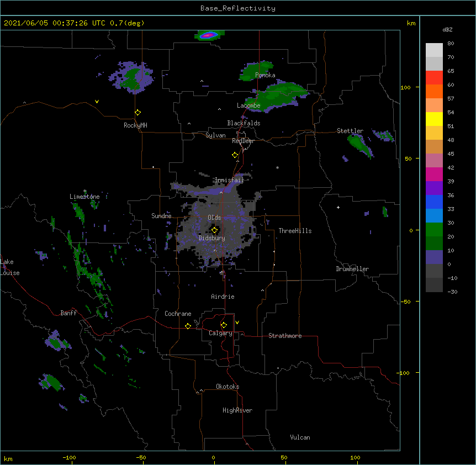
Task: Select the purple-violet 36-39 dBZ swatch
Action: click(x=434, y=188)
